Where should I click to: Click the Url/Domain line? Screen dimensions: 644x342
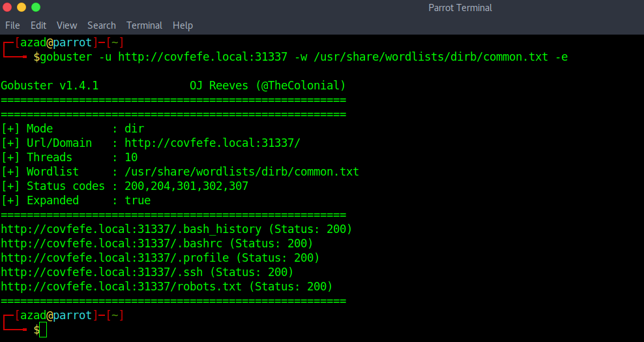click(151, 143)
